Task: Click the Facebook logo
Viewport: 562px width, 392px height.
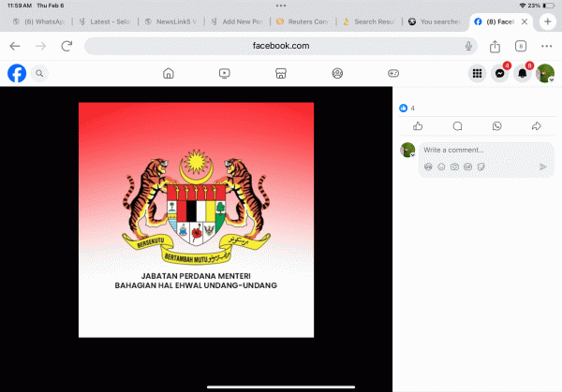Action: (x=17, y=73)
